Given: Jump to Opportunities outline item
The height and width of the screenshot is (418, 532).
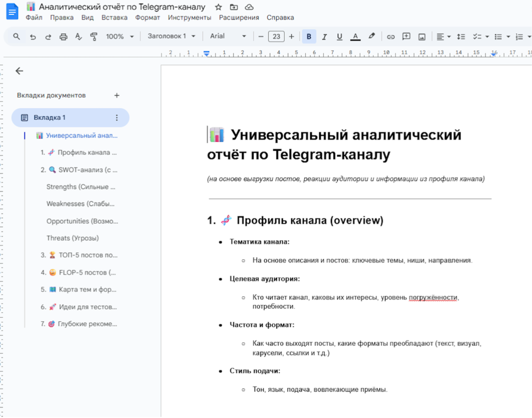Looking at the screenshot, I should pos(82,221).
